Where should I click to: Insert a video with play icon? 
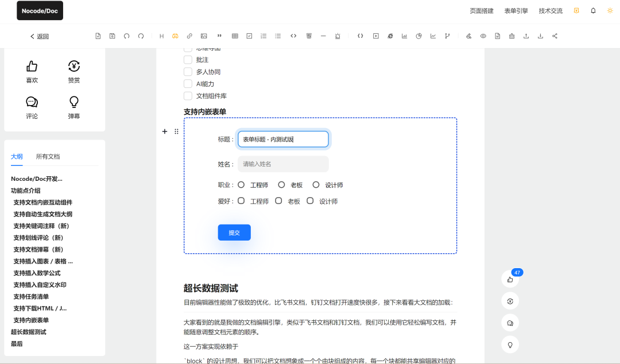[375, 36]
